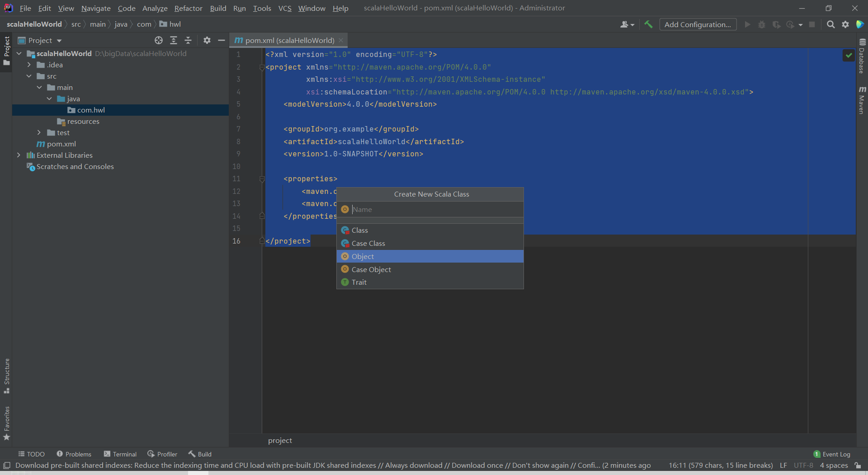868x475 pixels.
Task: Pick Case Class option
Action: coord(430,243)
